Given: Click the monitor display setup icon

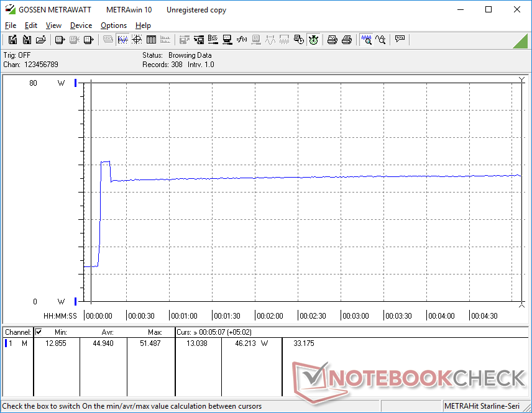Looking at the screenshot, I should (227, 40).
